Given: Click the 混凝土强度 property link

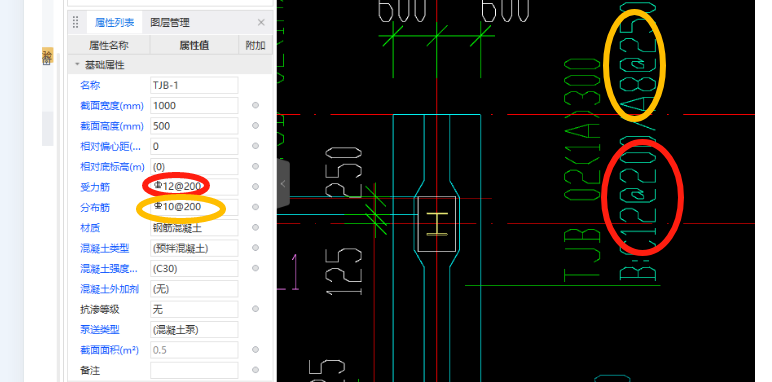Looking at the screenshot, I should click(x=108, y=269).
